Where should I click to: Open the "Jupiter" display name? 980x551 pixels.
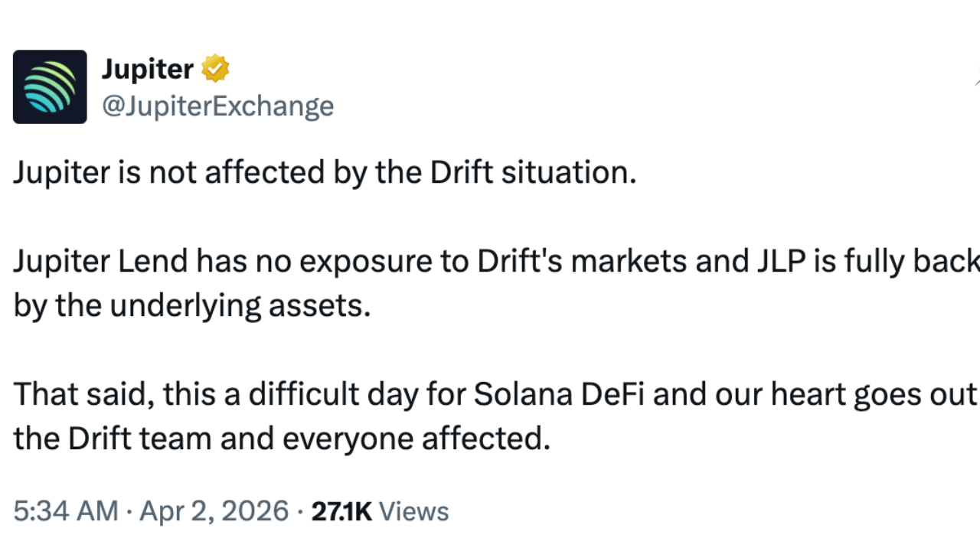pyautogui.click(x=147, y=70)
